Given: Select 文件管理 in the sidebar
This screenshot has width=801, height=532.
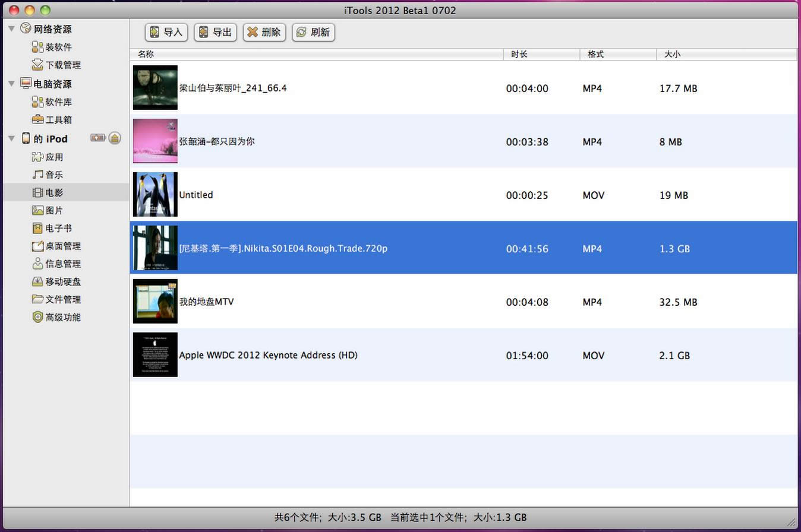Looking at the screenshot, I should tap(64, 299).
